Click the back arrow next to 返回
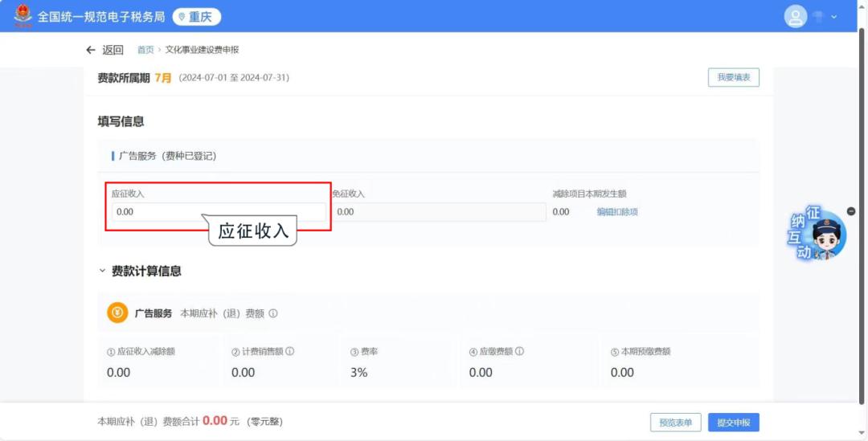This screenshot has height=441, width=868. click(x=91, y=50)
